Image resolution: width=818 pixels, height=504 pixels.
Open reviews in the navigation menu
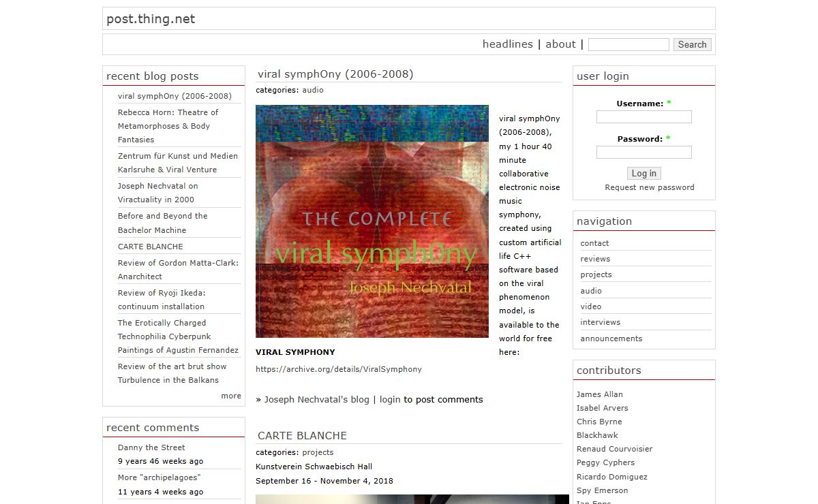[x=596, y=259]
